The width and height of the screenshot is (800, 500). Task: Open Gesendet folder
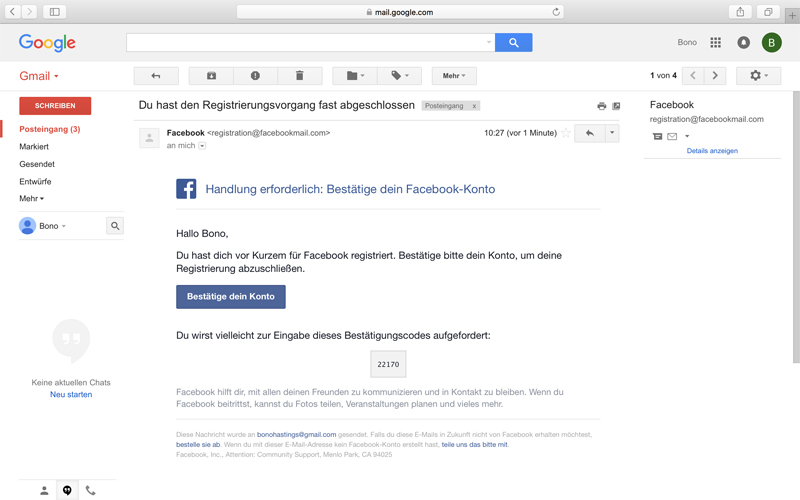(x=37, y=164)
